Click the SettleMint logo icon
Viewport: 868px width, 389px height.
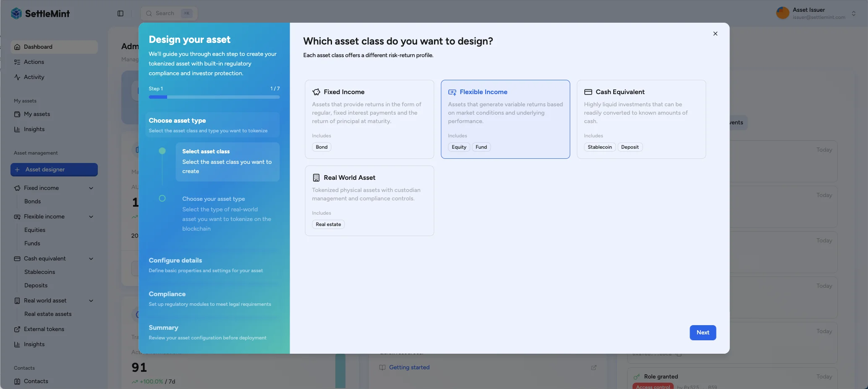pos(16,13)
